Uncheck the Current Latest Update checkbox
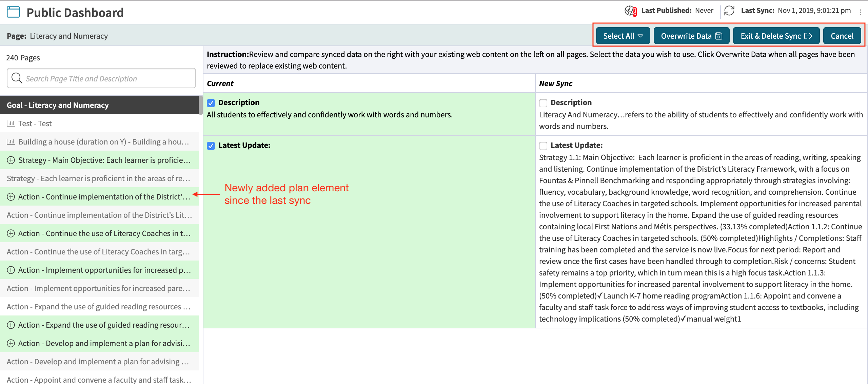 [x=211, y=146]
